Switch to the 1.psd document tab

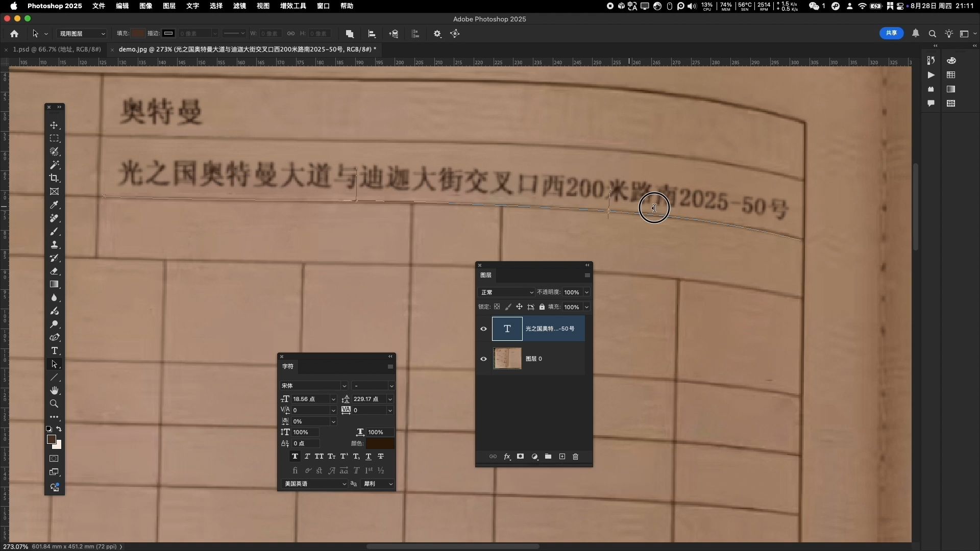pos(57,49)
